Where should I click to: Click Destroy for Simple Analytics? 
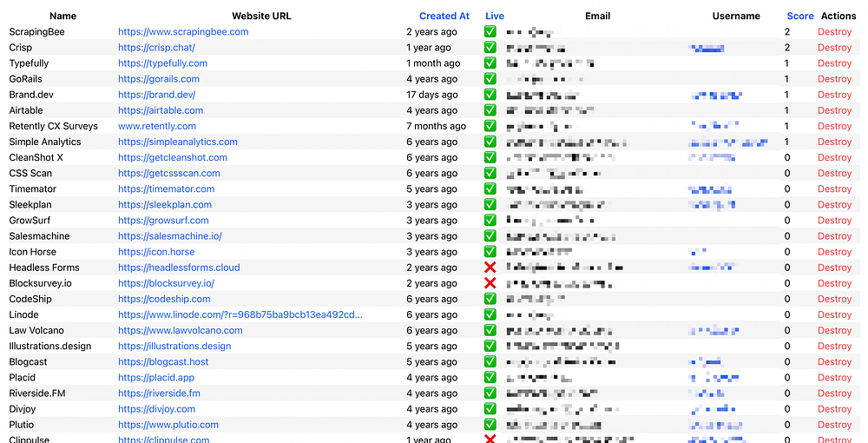tap(834, 142)
